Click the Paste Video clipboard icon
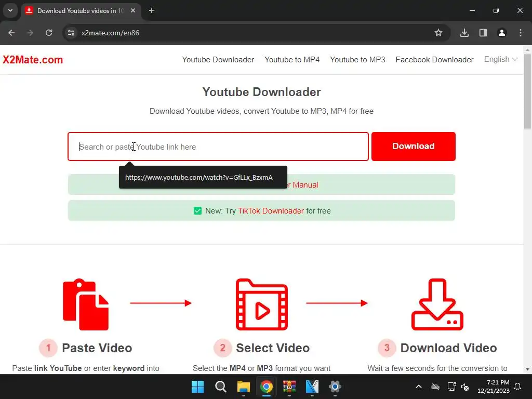 click(x=86, y=304)
